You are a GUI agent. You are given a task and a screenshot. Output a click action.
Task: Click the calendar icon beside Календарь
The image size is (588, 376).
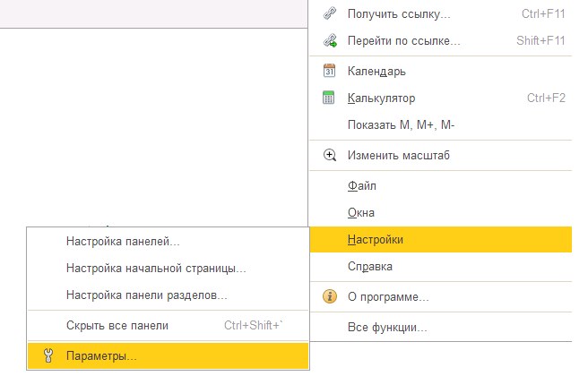point(329,71)
